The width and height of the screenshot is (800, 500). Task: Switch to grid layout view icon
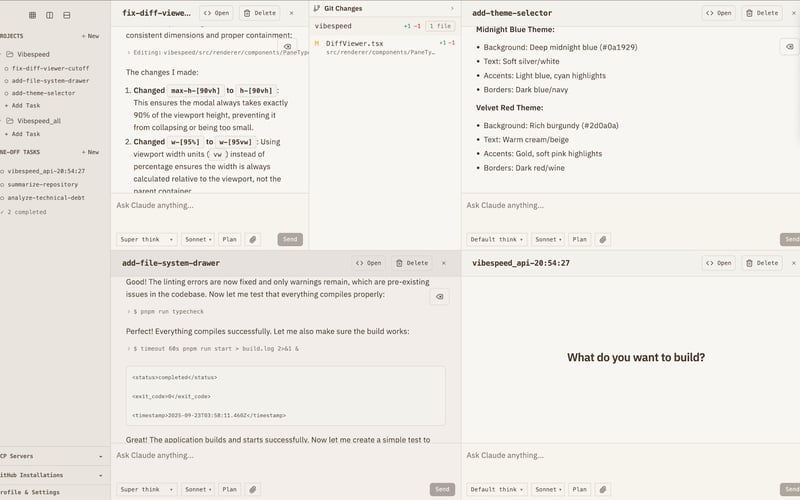33,15
